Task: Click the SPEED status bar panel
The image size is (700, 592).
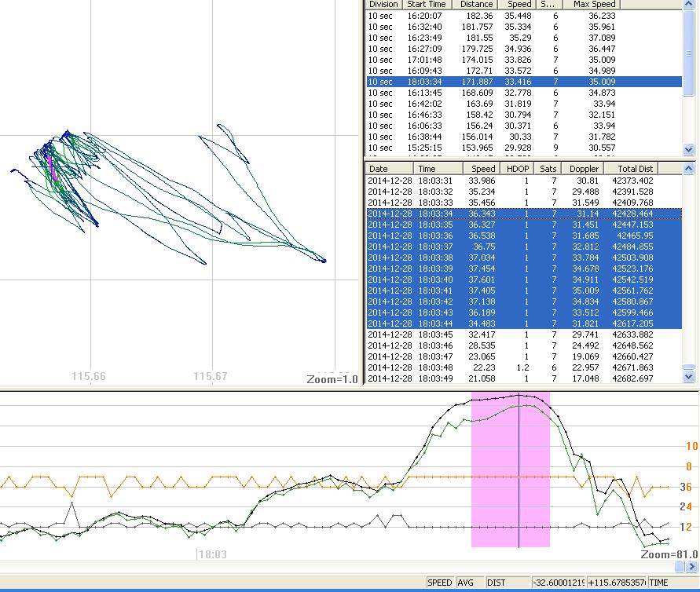Action: point(440,583)
